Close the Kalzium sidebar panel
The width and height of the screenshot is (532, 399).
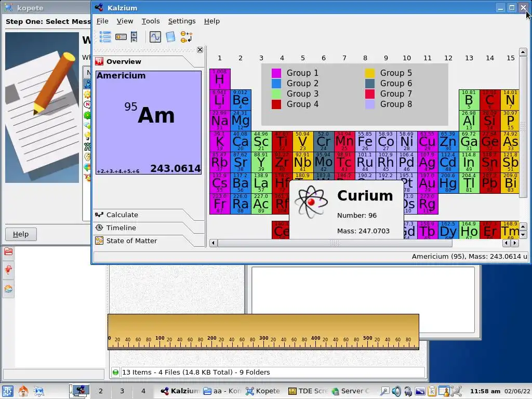200,50
